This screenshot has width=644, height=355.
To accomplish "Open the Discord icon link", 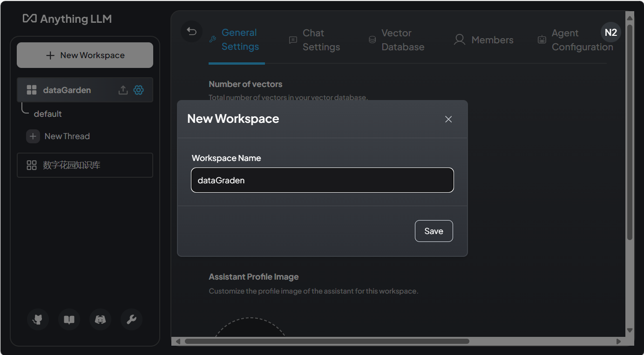I will coord(100,319).
